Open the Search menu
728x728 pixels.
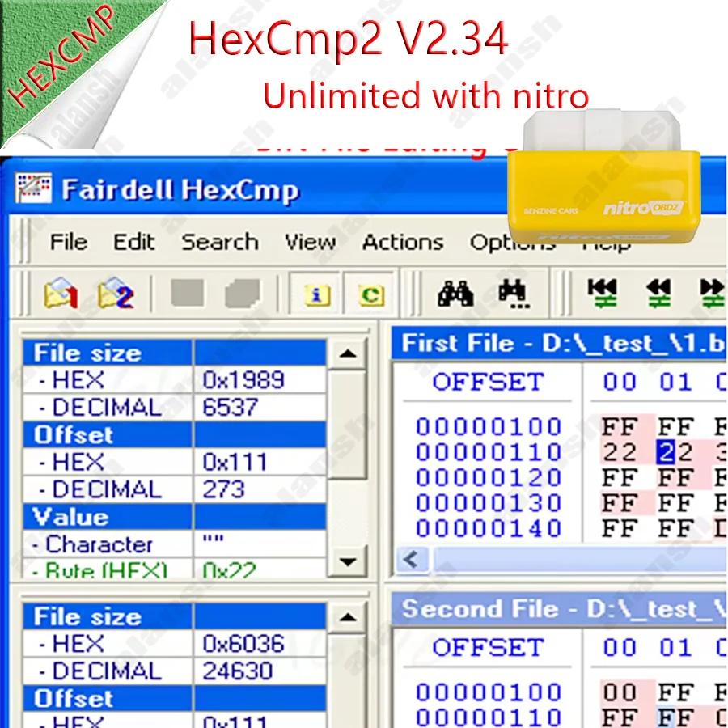[219, 242]
